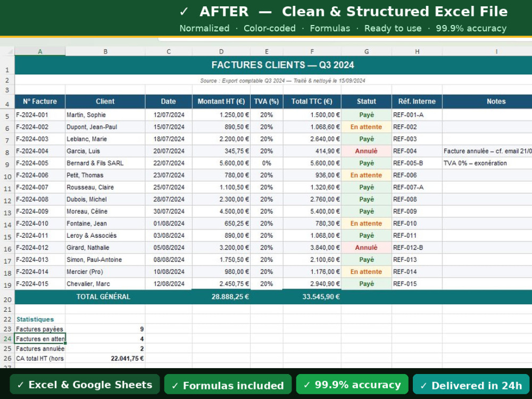Select date cell 01/08/2024
The width and height of the screenshot is (532, 399).
click(x=169, y=223)
